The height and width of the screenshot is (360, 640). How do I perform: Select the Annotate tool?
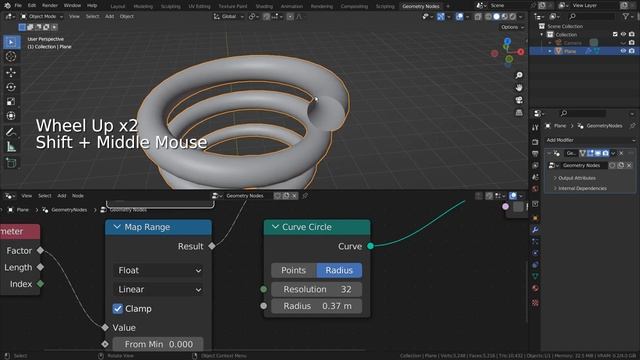(11, 132)
